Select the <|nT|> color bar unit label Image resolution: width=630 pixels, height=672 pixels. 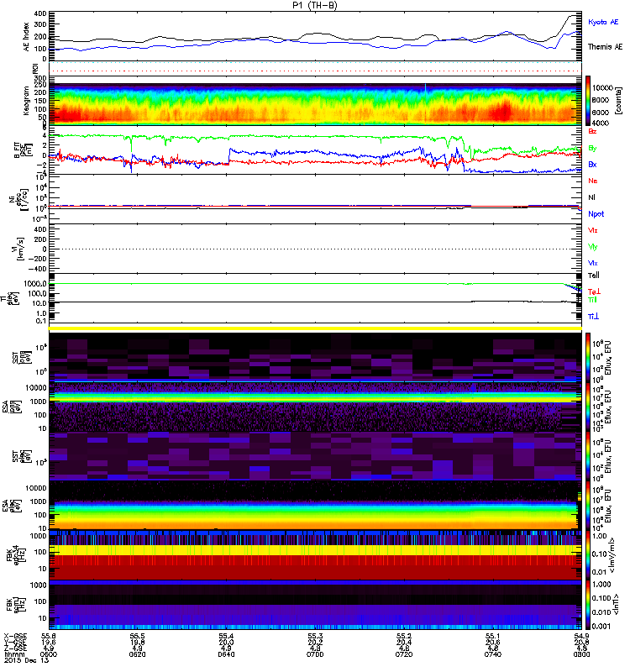(x=617, y=605)
